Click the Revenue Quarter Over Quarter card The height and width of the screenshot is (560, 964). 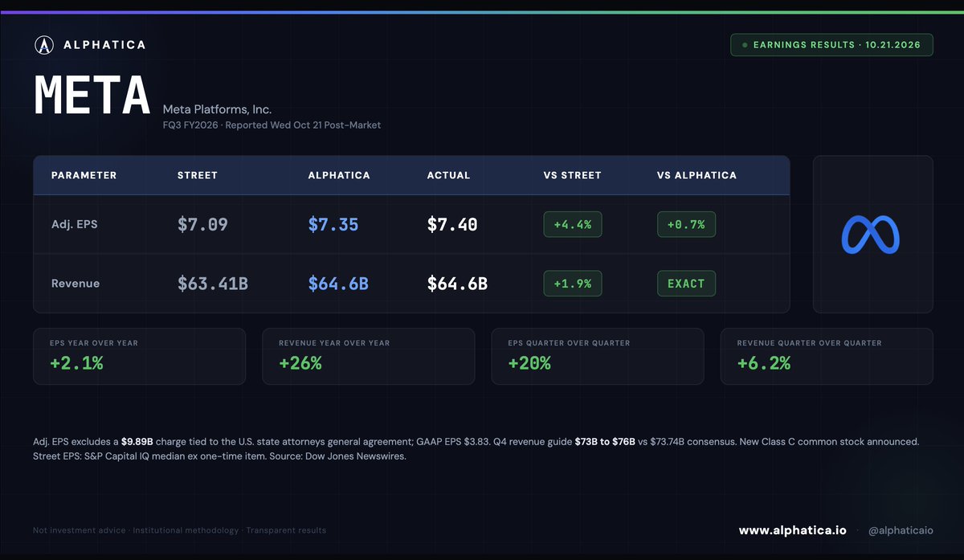pos(827,356)
